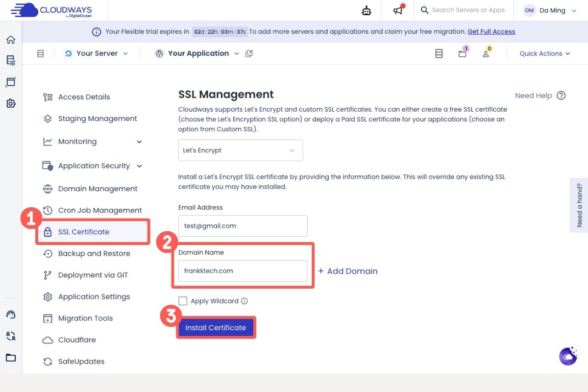This screenshot has height=392, width=588.
Task: Expand the Your Application dropdown
Action: [x=237, y=53]
